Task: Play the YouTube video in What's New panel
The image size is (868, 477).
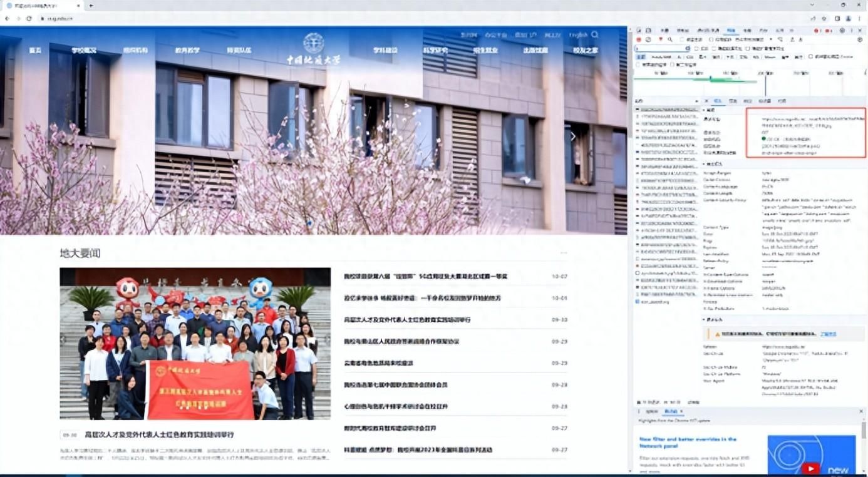Action: (x=810, y=468)
